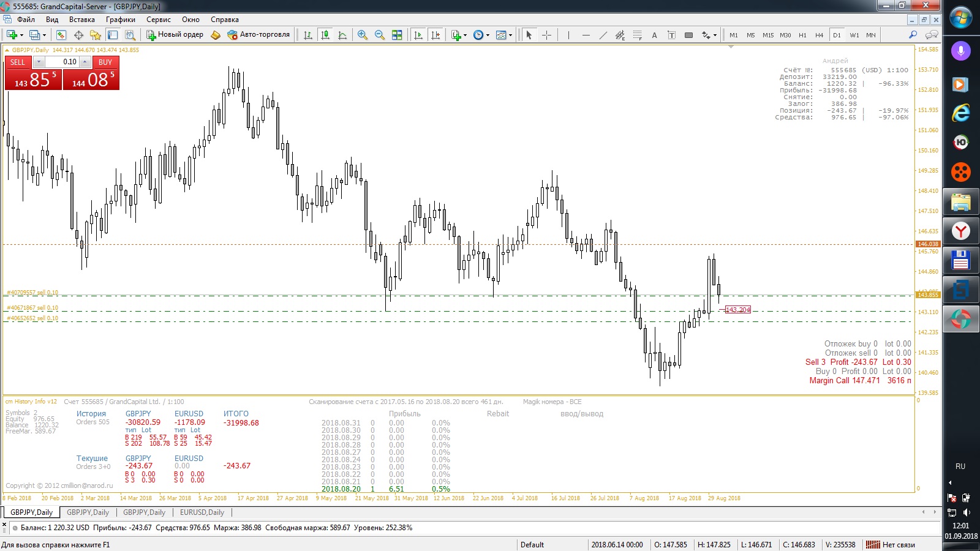Click the Новый ордер button
This screenshot has height=551, width=980.
coord(175,35)
